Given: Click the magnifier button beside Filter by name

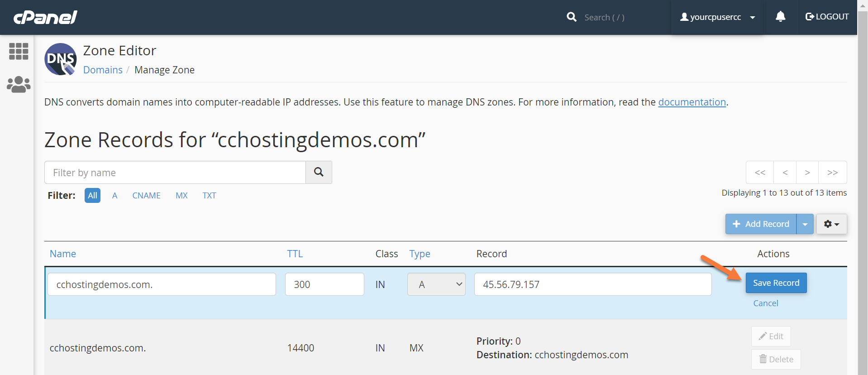Looking at the screenshot, I should pyautogui.click(x=319, y=173).
